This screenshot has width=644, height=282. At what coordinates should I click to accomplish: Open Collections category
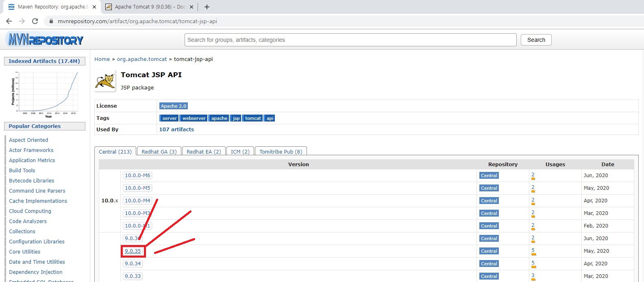22,231
